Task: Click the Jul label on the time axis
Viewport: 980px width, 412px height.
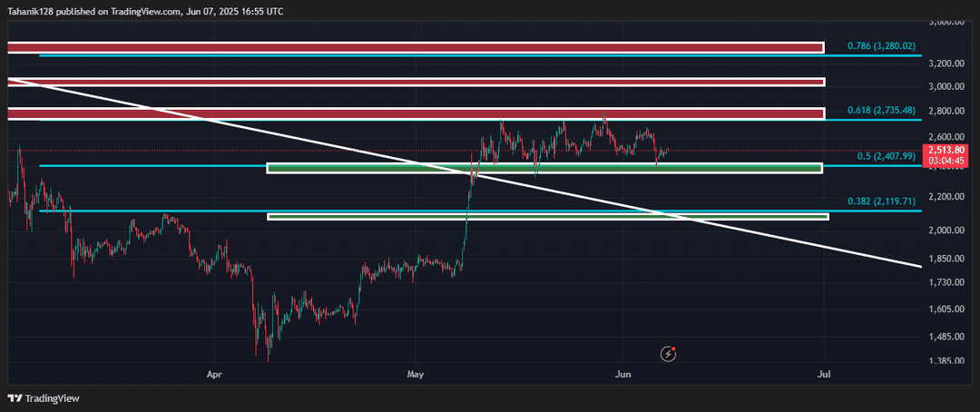Action: [824, 375]
